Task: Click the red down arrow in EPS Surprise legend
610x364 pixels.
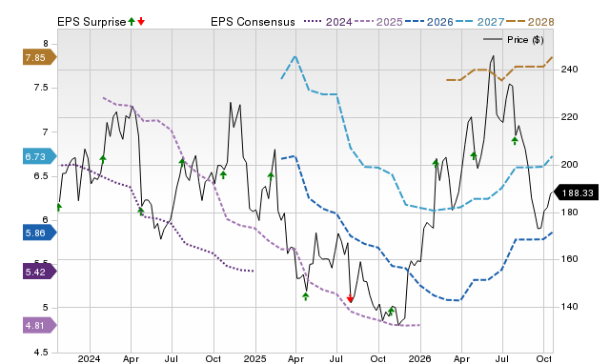Action: (141, 21)
